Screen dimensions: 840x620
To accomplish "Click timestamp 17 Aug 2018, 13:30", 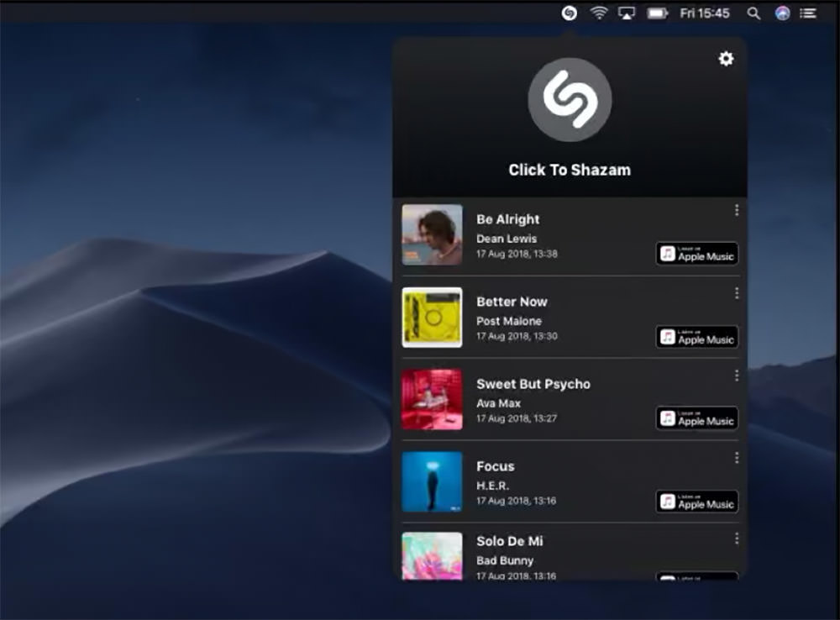I will 517,336.
